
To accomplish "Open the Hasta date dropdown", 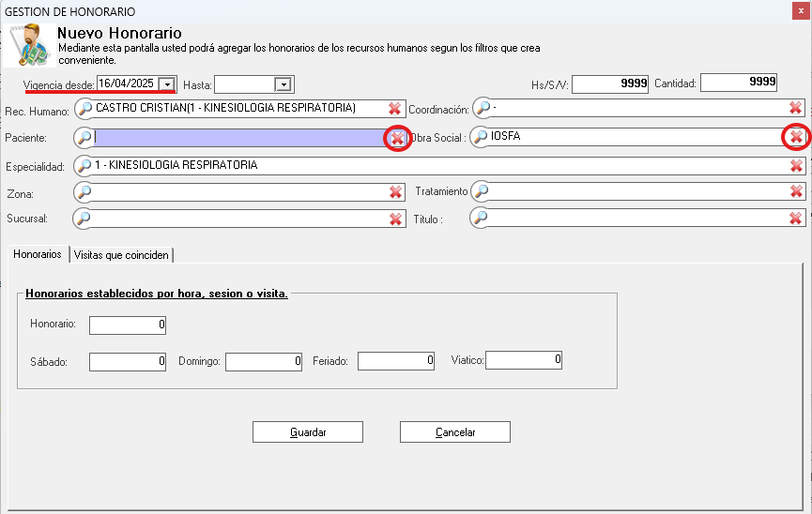I will pos(282,84).
